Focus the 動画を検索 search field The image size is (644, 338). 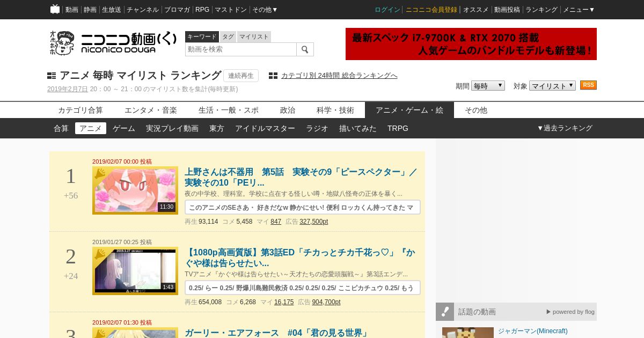pos(241,49)
